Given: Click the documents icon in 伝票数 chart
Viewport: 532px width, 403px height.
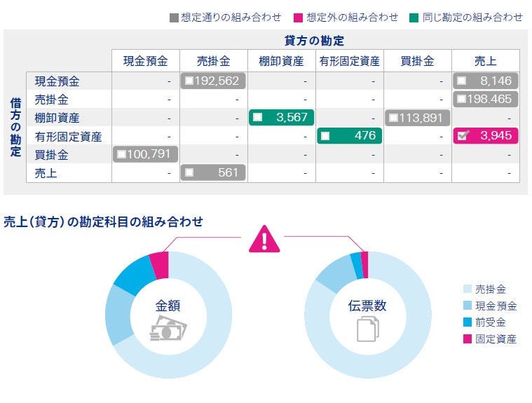Looking at the screenshot, I should [367, 329].
